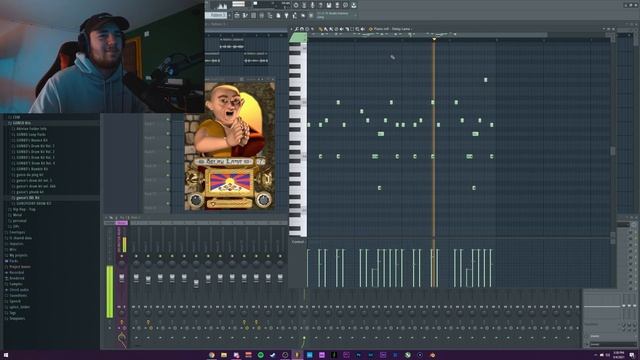Open the Samples folder in browser
Viewport: 640px width, 360px height.
coord(16,284)
